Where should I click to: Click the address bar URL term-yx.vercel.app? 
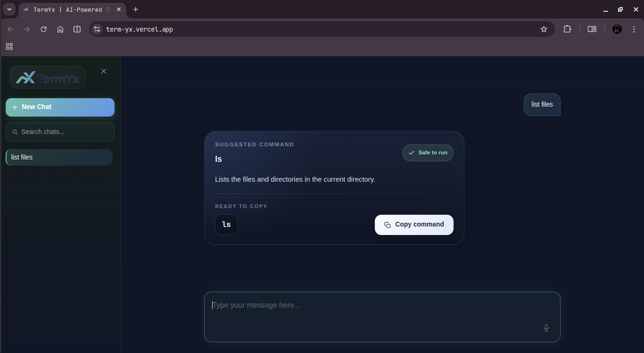tap(140, 29)
